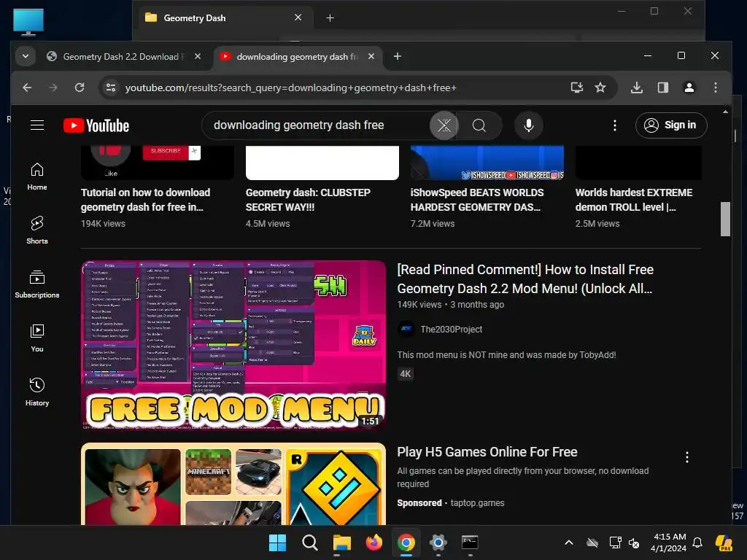
Task: Close the YouTube search tab
Action: (x=371, y=56)
